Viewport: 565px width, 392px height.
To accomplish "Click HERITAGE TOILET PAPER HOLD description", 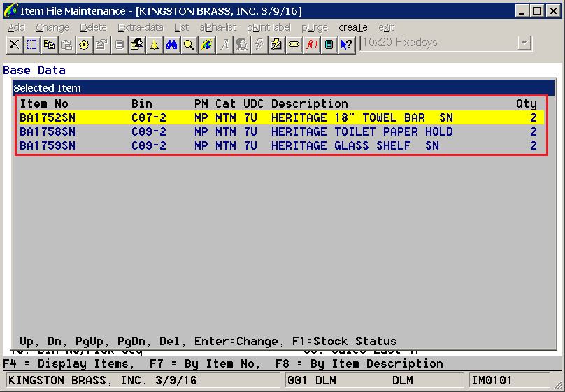I will point(362,132).
